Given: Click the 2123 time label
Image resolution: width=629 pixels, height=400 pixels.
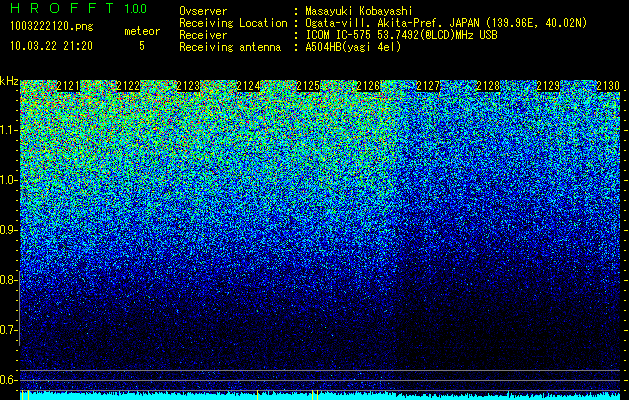Looking at the screenshot, I should pyautogui.click(x=188, y=86).
